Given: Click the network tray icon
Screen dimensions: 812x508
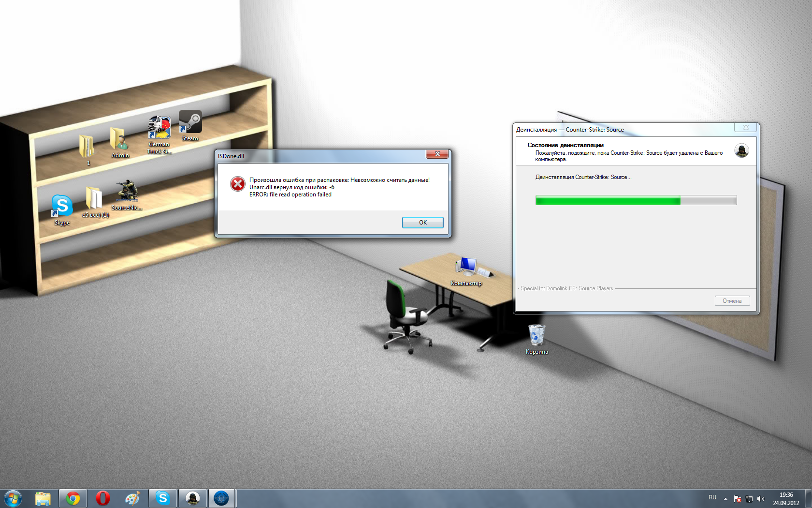Looking at the screenshot, I should pos(749,499).
